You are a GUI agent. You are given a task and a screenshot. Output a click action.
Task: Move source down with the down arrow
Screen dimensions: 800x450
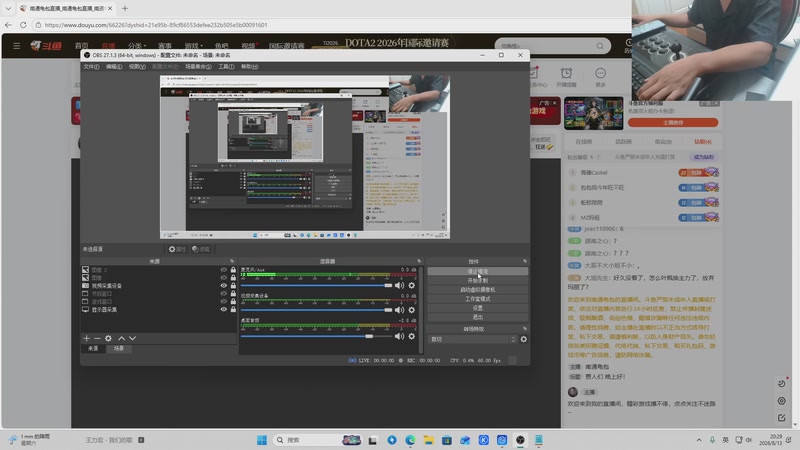click(x=133, y=338)
